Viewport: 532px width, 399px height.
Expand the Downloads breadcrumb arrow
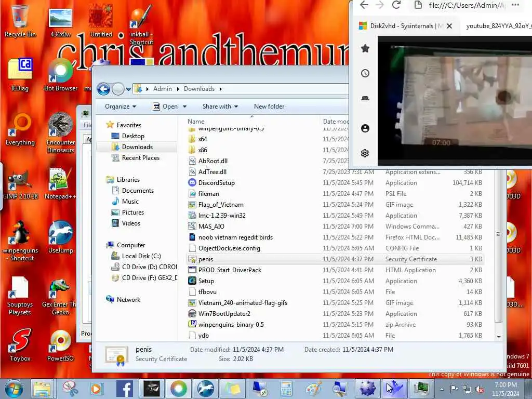221,89
